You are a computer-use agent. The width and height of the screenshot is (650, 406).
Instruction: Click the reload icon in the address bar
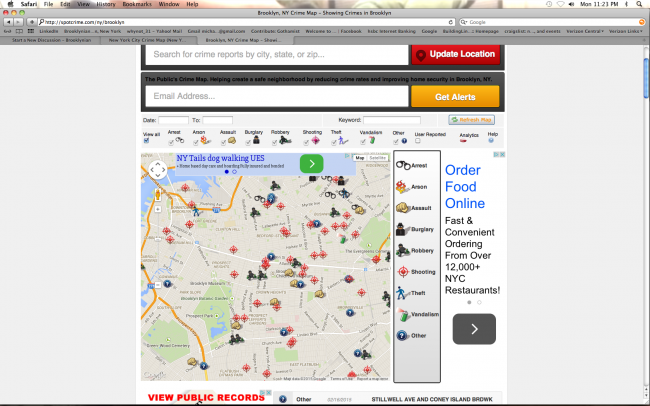click(x=451, y=22)
